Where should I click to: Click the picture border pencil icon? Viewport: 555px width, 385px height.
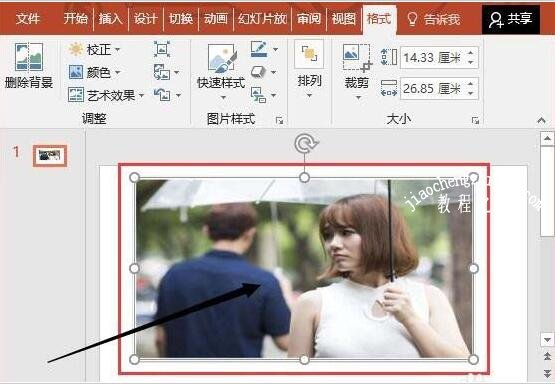[x=259, y=49]
